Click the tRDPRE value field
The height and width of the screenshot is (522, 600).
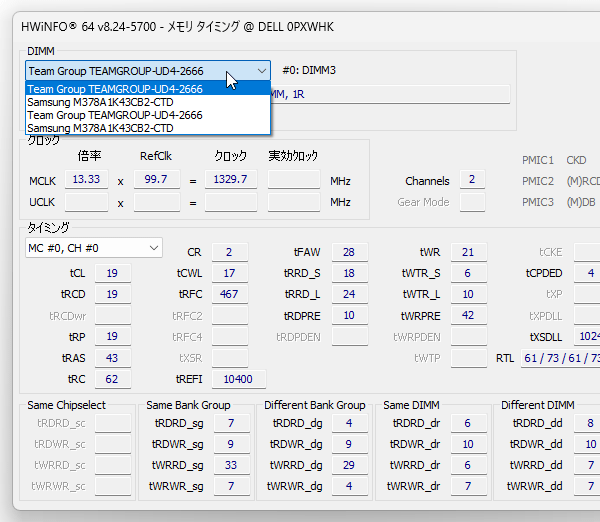pos(349,315)
